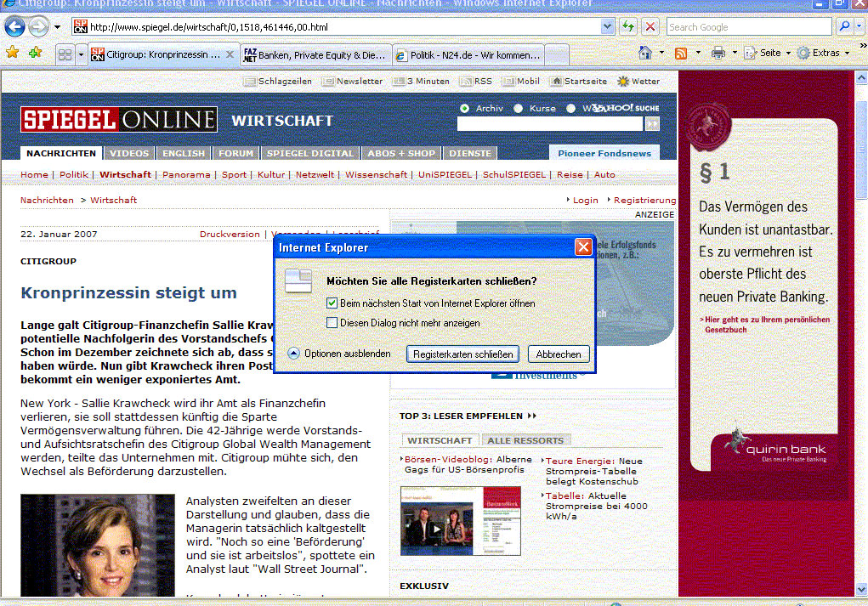Check Diesen Dialog nicht mehr anzeigen
868x606 pixels.
pos(332,323)
